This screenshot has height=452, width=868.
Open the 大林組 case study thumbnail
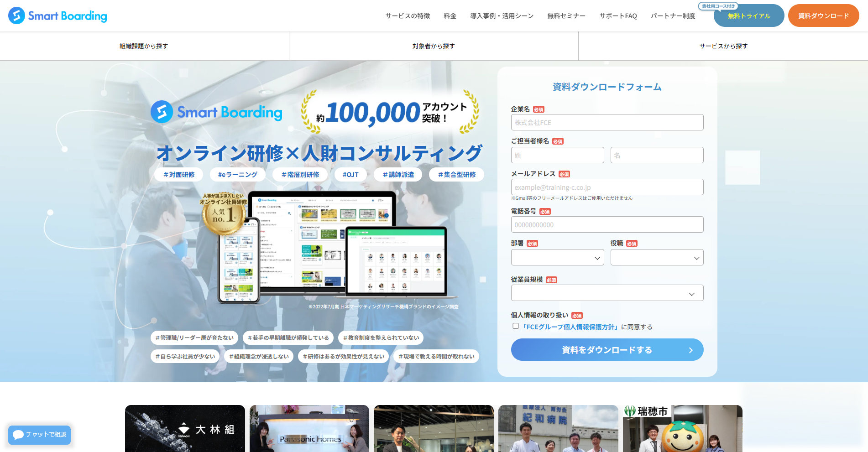point(185,428)
